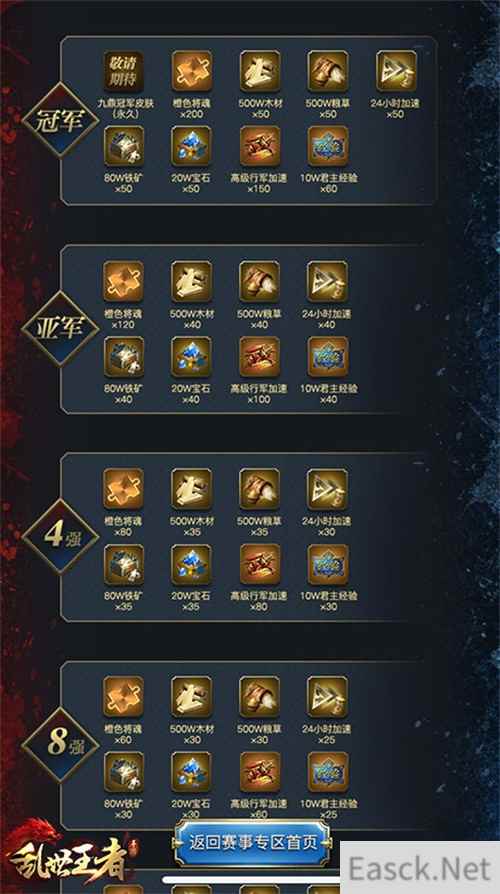Select 20W宝石 ×40 icon in 亚军 panel
This screenshot has width=500, height=894.
pos(192,356)
